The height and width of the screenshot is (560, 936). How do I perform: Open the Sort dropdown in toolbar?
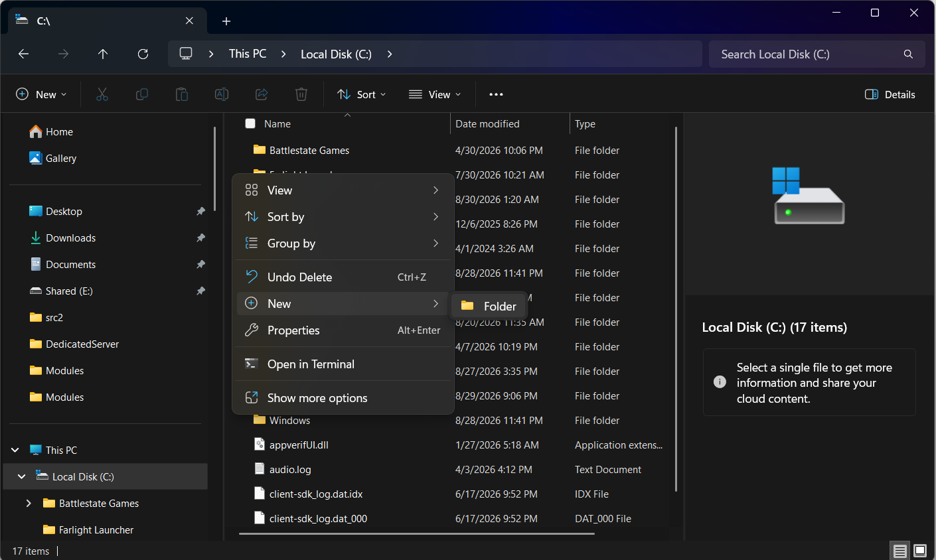click(361, 94)
